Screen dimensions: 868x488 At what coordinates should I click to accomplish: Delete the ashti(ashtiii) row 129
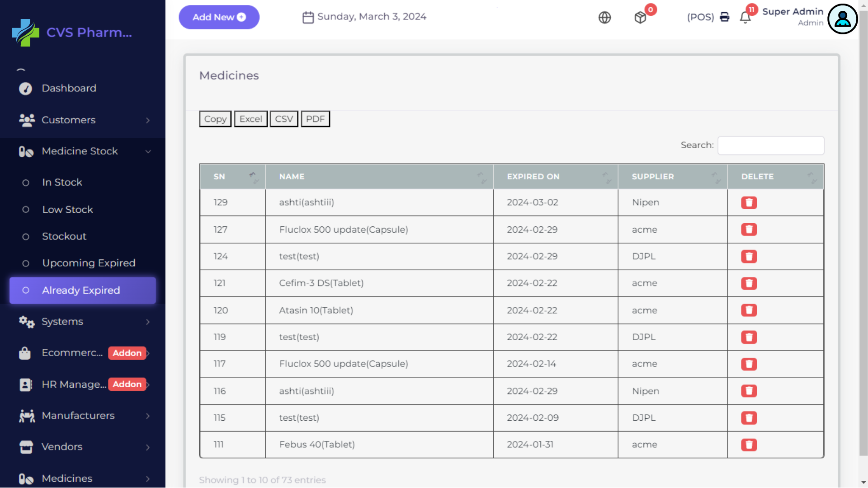tap(749, 202)
